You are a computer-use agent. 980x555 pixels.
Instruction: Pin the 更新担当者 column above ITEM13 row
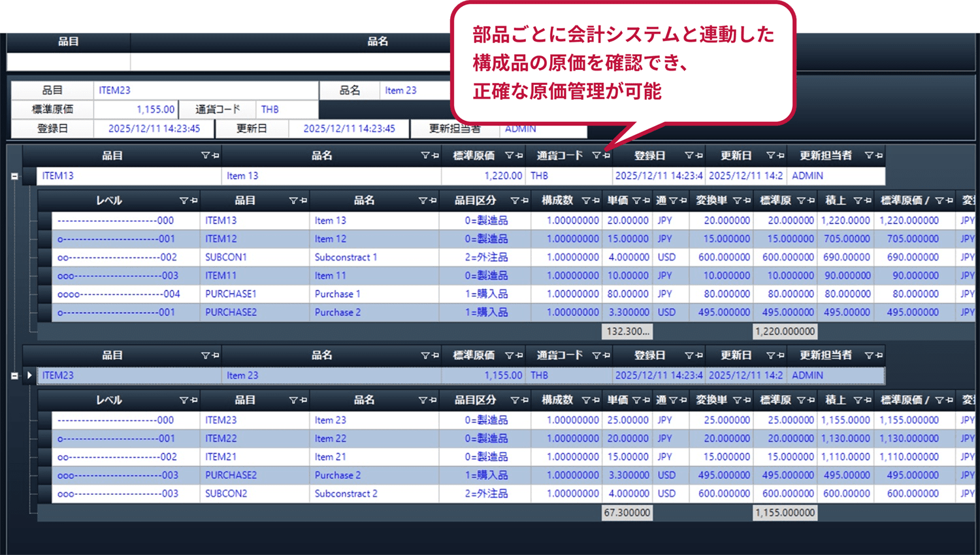879,156
